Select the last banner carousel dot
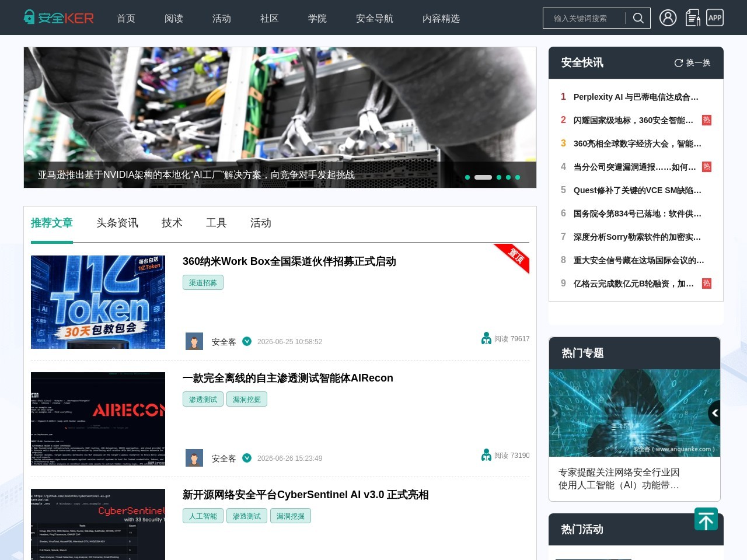Viewport: 747px width, 560px height. [x=518, y=177]
